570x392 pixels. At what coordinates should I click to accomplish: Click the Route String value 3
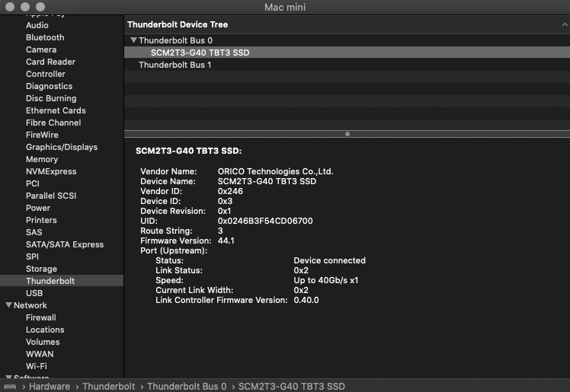(220, 231)
